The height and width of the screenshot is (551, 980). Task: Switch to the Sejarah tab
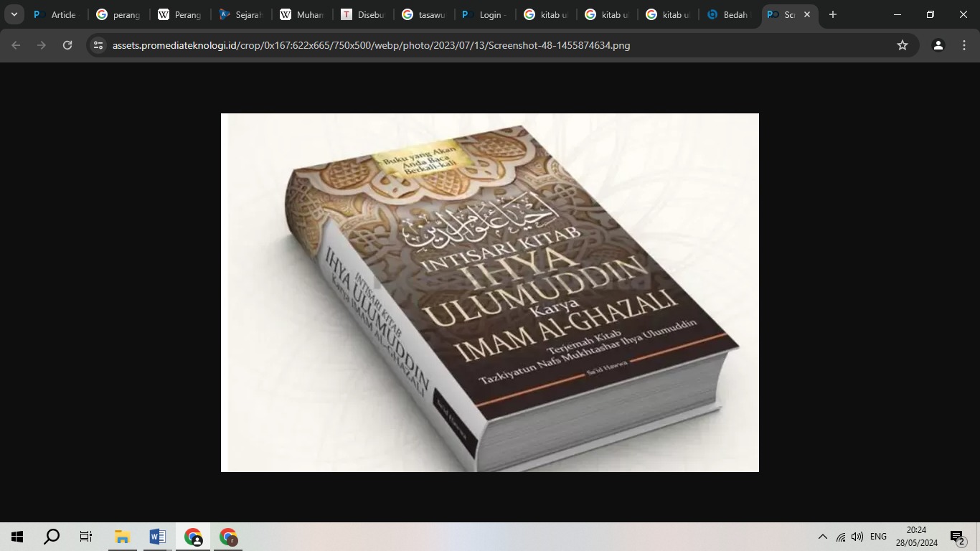240,14
